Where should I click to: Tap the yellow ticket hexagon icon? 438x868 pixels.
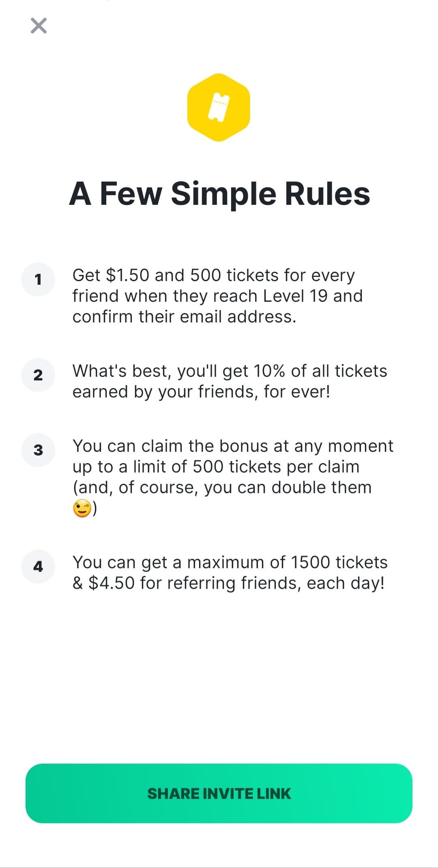[x=219, y=107]
